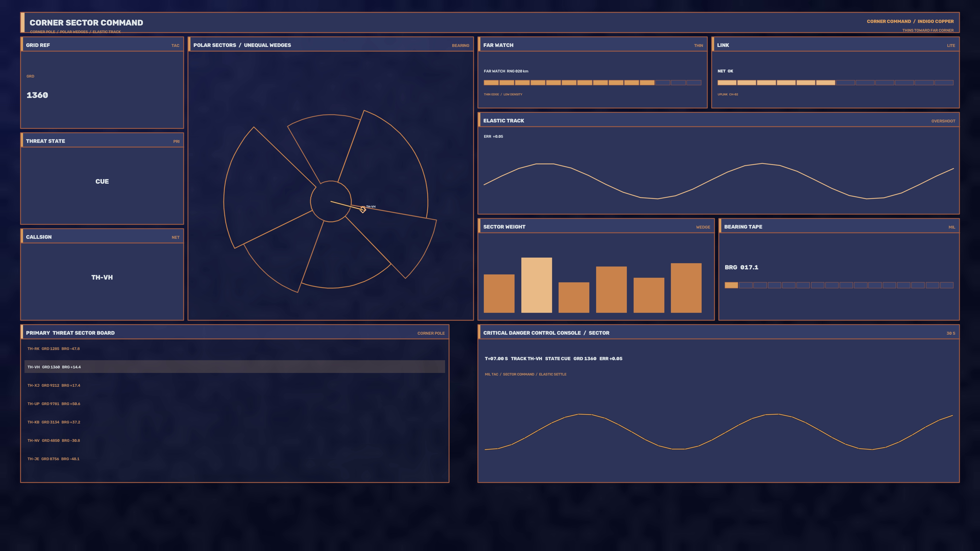Screen dimensions: 980x551
Task: Select row TH-RK GRD 1285 BRG -47.8
Action: [x=235, y=349]
